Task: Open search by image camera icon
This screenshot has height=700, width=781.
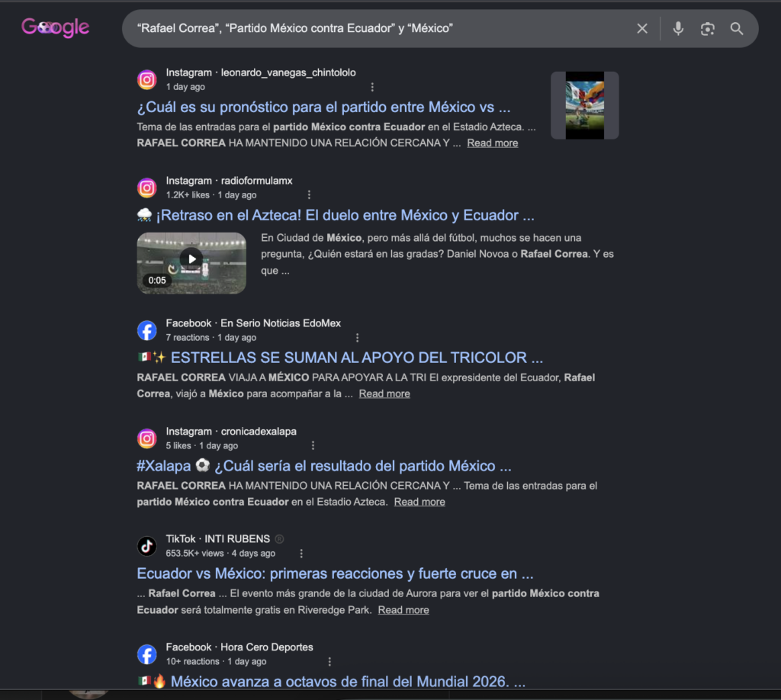Action: [x=707, y=29]
